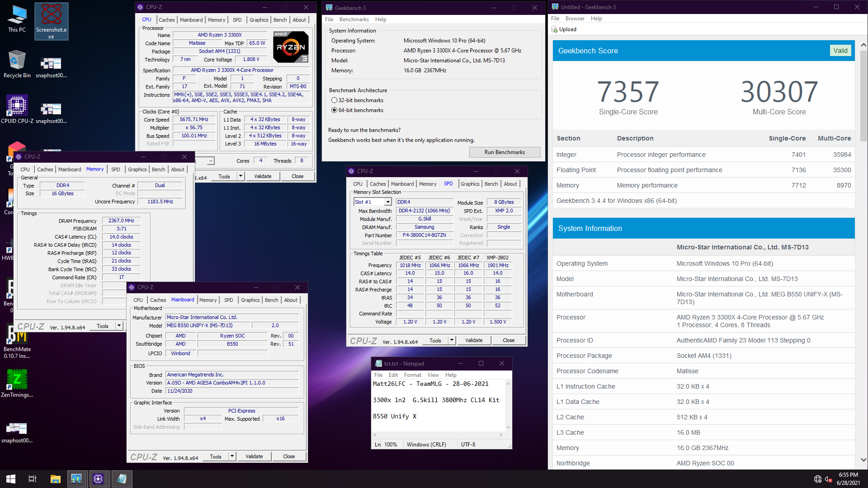Viewport: 868px width, 488px height.
Task: Click in the Notepad text area
Action: (439, 404)
